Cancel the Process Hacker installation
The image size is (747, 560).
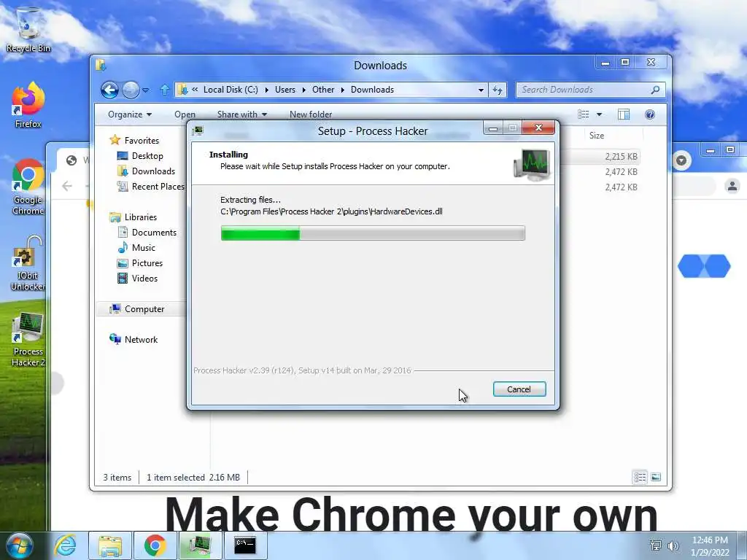pyautogui.click(x=519, y=389)
